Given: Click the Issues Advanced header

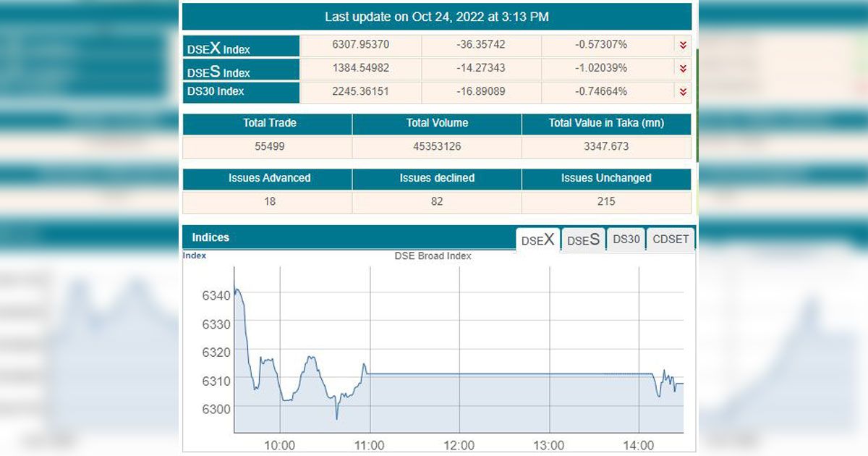Looking at the screenshot, I should coord(269,178).
